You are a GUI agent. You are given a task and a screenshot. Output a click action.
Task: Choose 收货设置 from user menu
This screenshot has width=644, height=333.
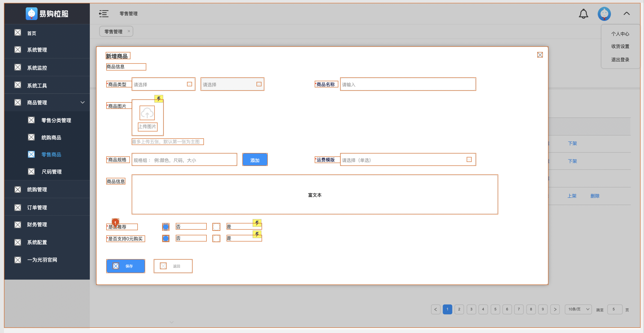click(620, 46)
